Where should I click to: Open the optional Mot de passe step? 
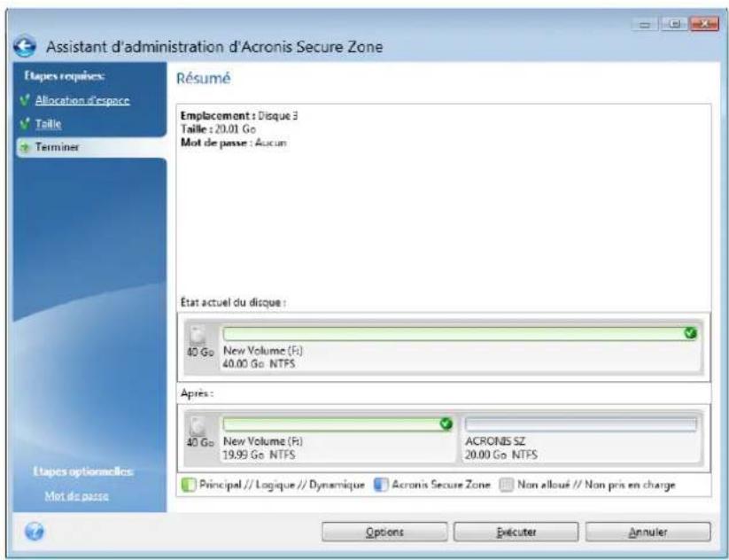pyautogui.click(x=77, y=496)
